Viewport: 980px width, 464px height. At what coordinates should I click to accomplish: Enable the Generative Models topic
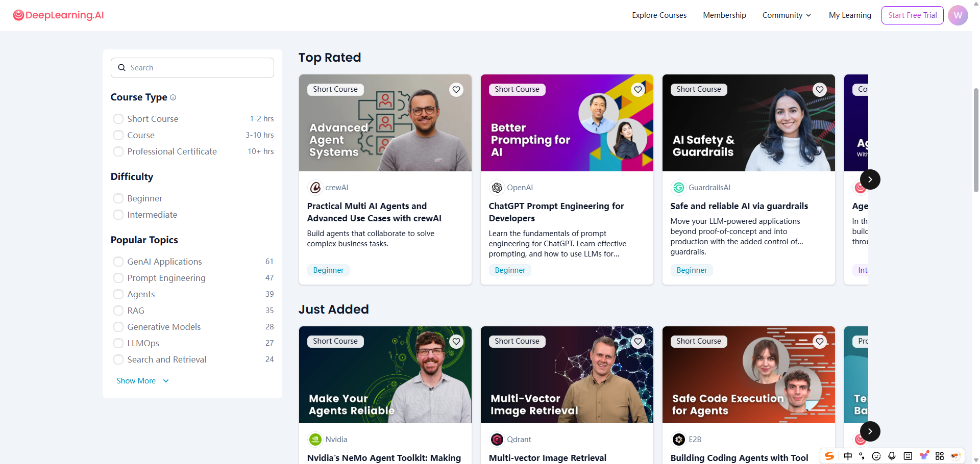pos(118,327)
